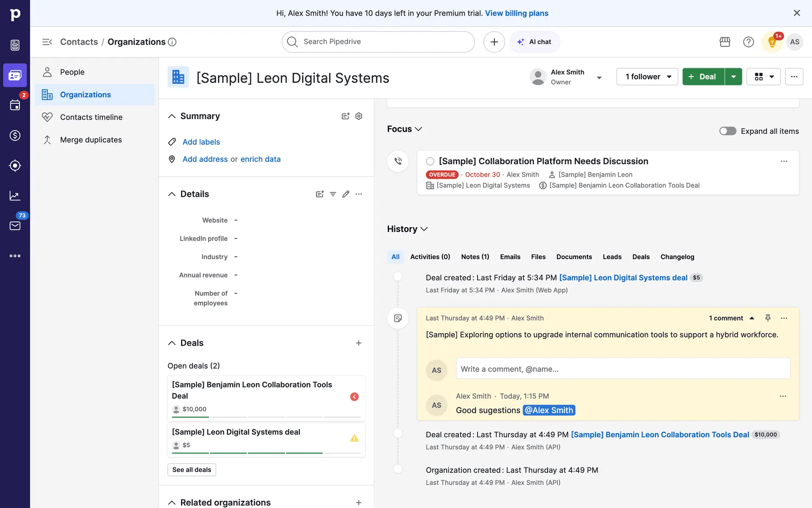Toggle Expand all items switch
This screenshot has height=508, width=812.
coord(728,131)
